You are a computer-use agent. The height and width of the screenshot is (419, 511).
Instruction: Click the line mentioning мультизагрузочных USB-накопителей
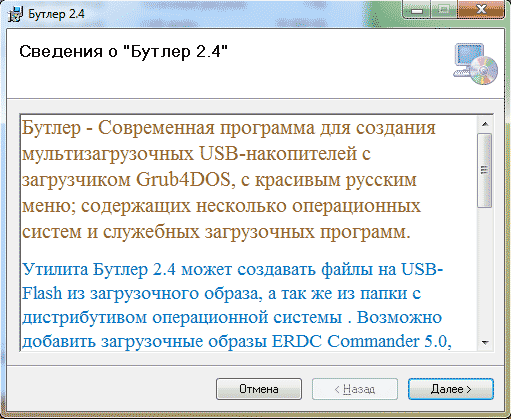tap(196, 154)
